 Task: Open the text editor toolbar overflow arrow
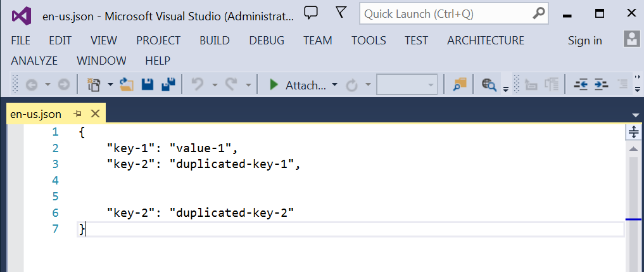(x=638, y=89)
